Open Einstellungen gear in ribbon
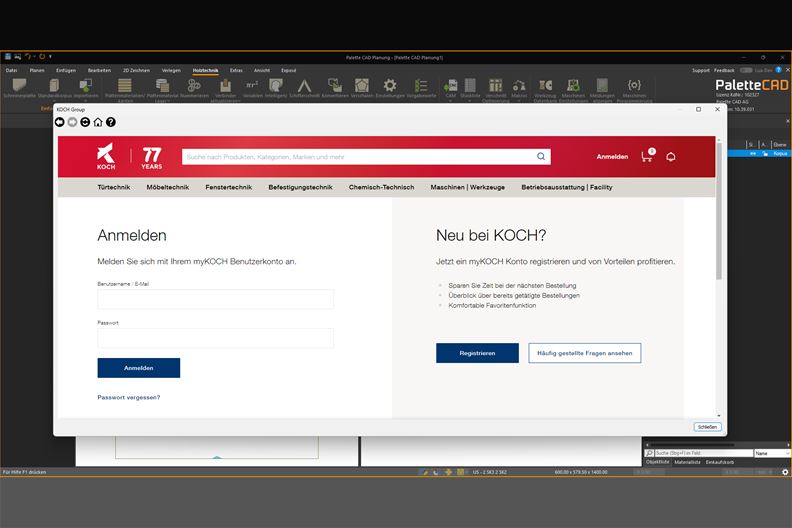The width and height of the screenshot is (792, 528). point(390,85)
